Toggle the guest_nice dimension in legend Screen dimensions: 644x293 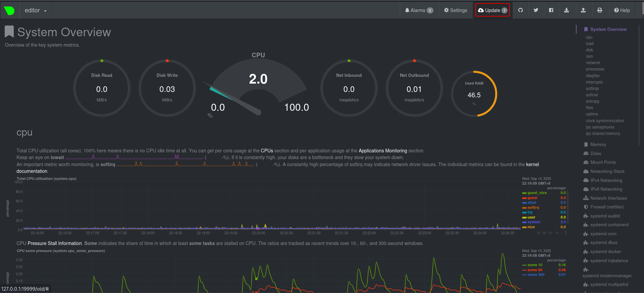tap(537, 193)
